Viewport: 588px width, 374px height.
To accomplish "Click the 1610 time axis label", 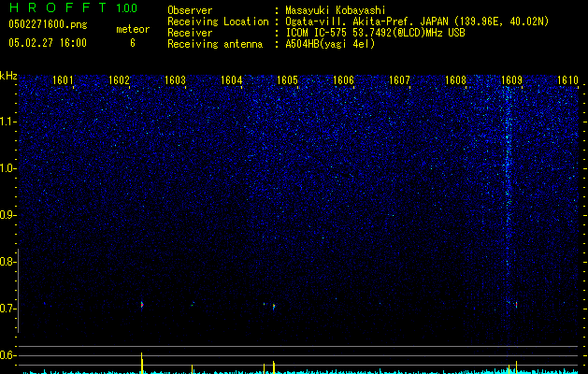I will click(x=567, y=80).
